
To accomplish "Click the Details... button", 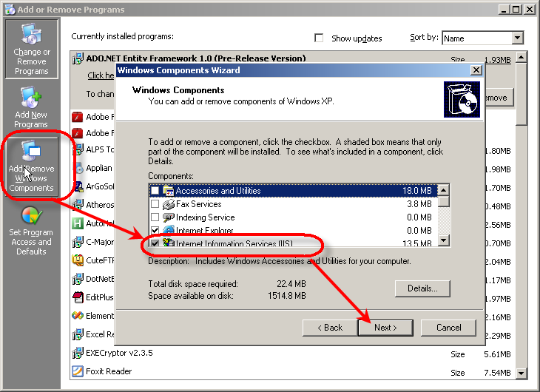I will (x=422, y=288).
